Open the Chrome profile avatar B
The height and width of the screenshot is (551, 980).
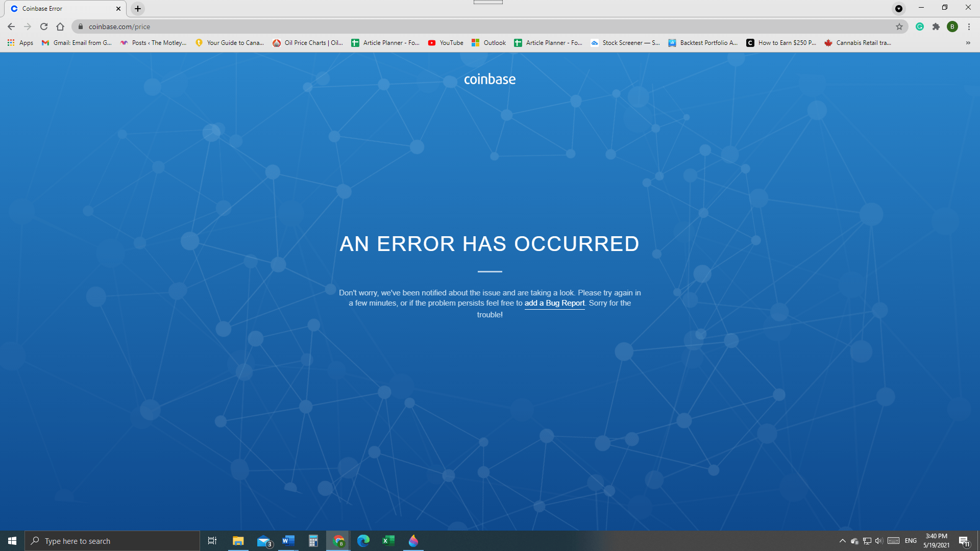952,27
